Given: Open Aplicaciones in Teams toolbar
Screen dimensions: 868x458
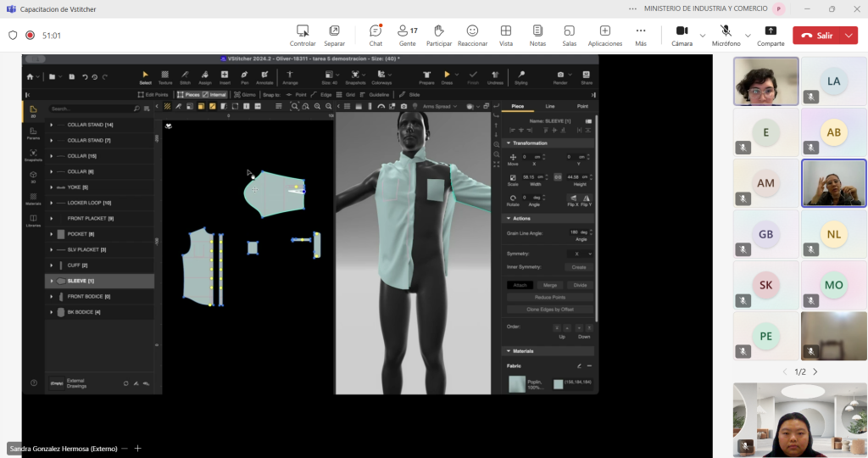Looking at the screenshot, I should point(605,36).
